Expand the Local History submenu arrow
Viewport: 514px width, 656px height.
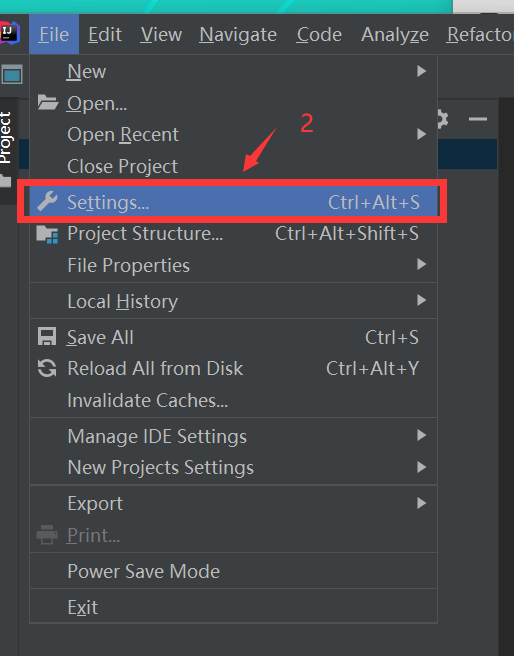tap(422, 300)
